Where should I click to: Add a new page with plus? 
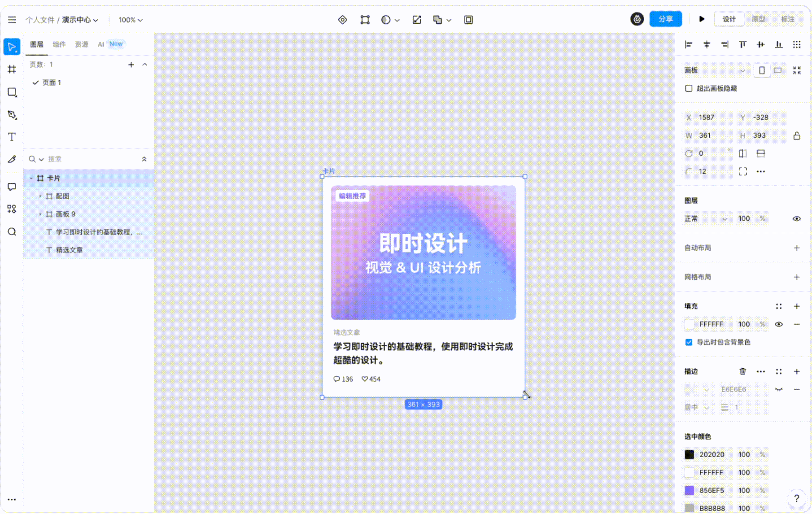(x=131, y=65)
